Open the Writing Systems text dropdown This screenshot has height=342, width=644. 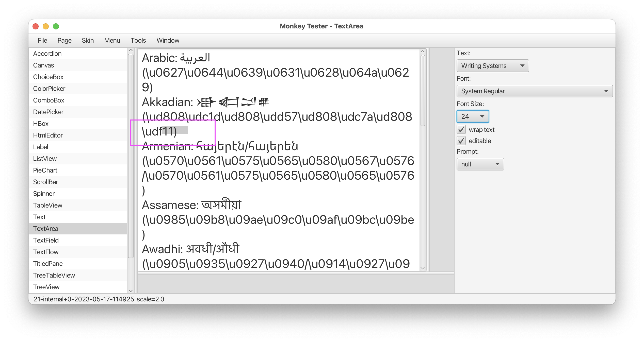pyautogui.click(x=492, y=66)
